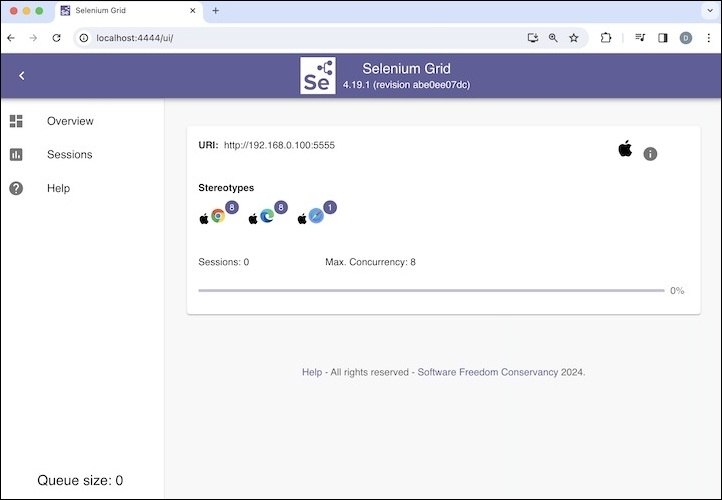Click the Edge stereotype icon
Screen dimensions: 722x500
pos(267,216)
